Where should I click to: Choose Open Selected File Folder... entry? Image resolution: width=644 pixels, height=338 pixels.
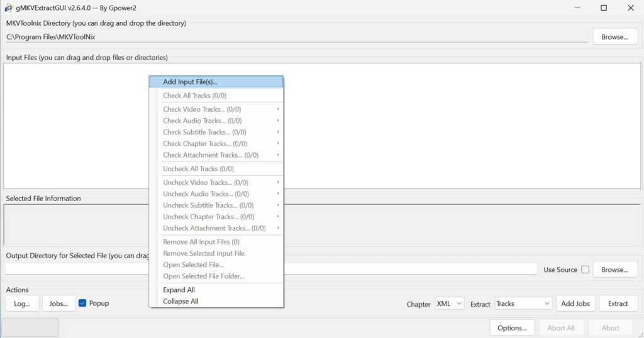(x=216, y=276)
